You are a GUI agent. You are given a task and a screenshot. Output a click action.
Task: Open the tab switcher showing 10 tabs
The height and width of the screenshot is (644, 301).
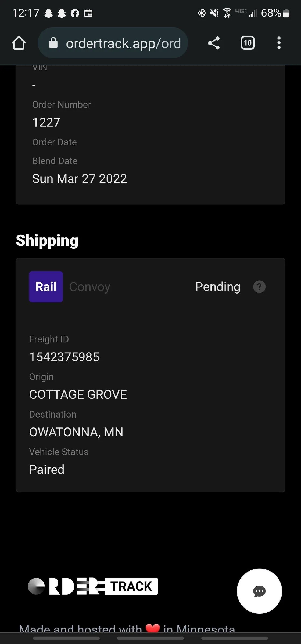[x=248, y=43]
